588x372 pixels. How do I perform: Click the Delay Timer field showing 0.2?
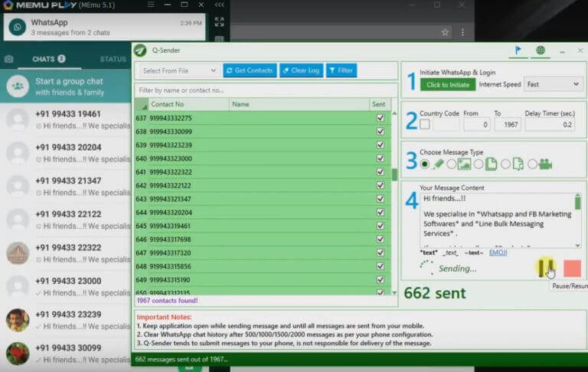(x=550, y=125)
